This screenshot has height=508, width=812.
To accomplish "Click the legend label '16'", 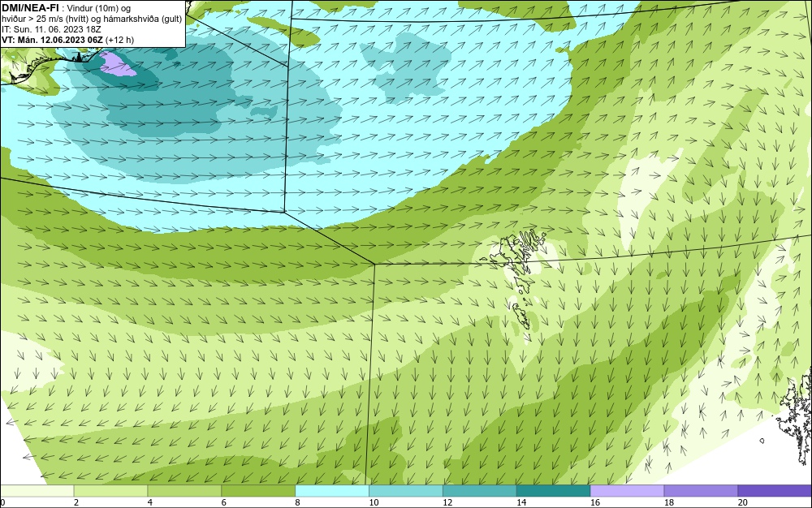I will pyautogui.click(x=595, y=502).
